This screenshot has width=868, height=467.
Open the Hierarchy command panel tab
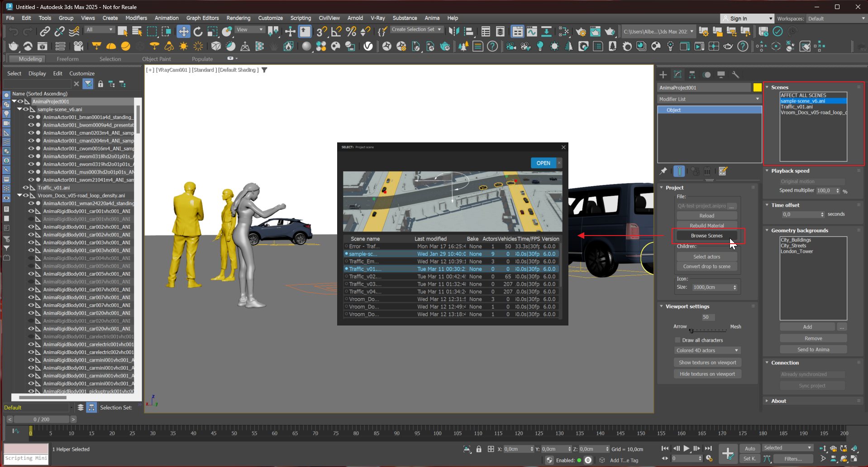[692, 75]
